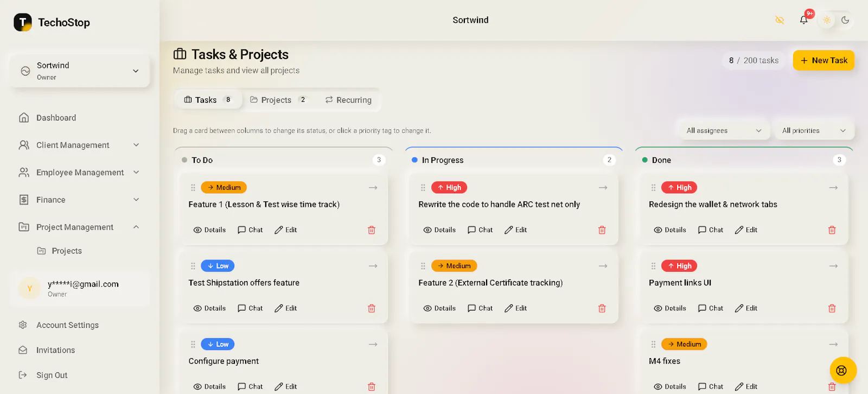The height and width of the screenshot is (394, 868).
Task: Create a New Task
Action: point(824,60)
